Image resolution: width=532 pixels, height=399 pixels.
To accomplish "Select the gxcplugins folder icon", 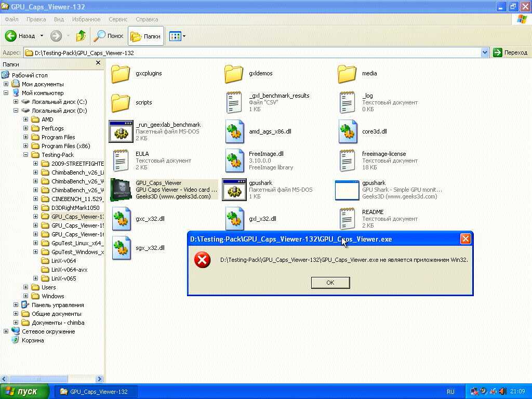I will [x=121, y=74].
